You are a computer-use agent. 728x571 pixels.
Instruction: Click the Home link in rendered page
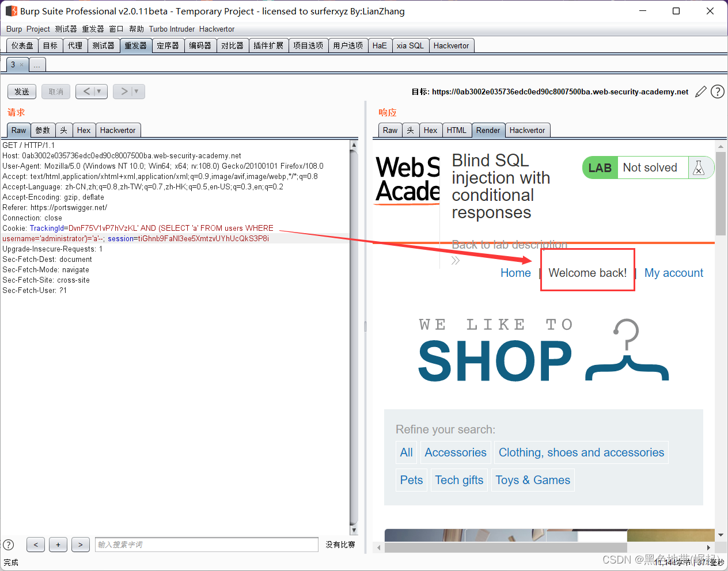(x=515, y=273)
